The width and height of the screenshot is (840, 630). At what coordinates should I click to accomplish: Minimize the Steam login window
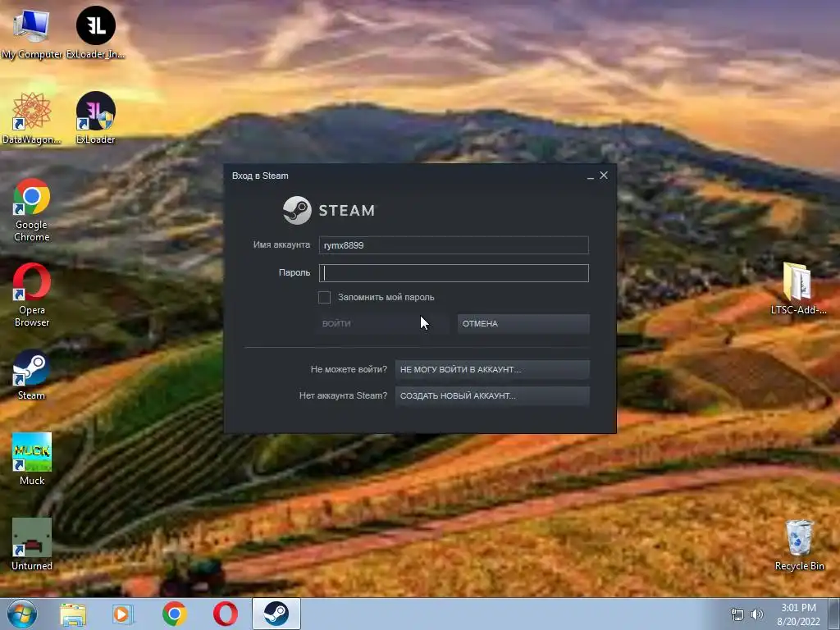click(591, 176)
